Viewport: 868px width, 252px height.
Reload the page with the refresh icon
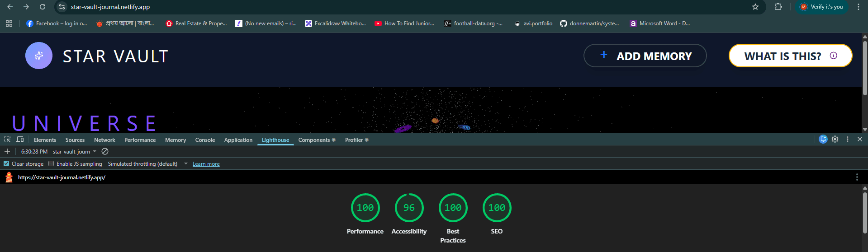tap(43, 7)
